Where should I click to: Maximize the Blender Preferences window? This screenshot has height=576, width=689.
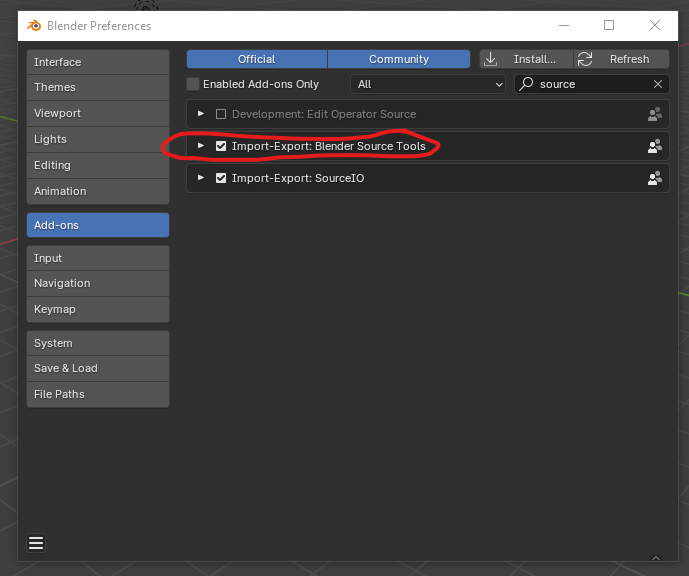609,25
